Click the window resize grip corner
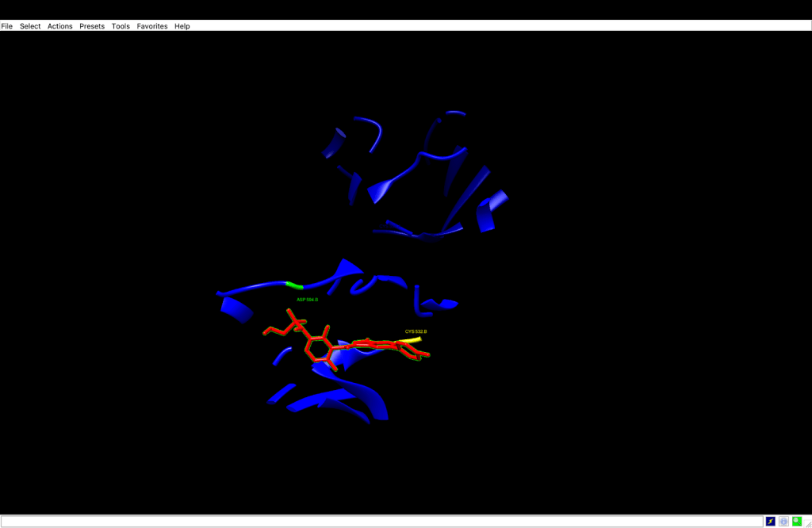Image resolution: width=812 pixels, height=528 pixels. tap(807, 523)
